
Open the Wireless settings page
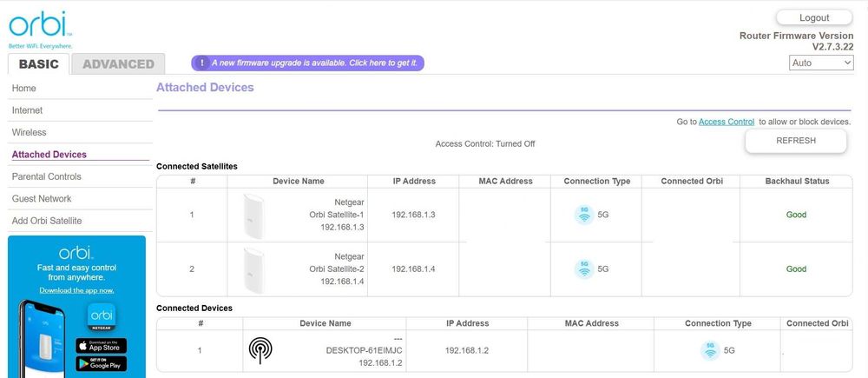click(x=80, y=132)
